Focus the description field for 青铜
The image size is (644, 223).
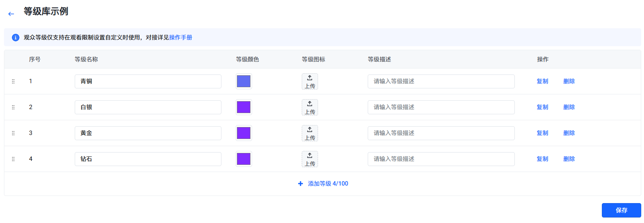tap(441, 81)
